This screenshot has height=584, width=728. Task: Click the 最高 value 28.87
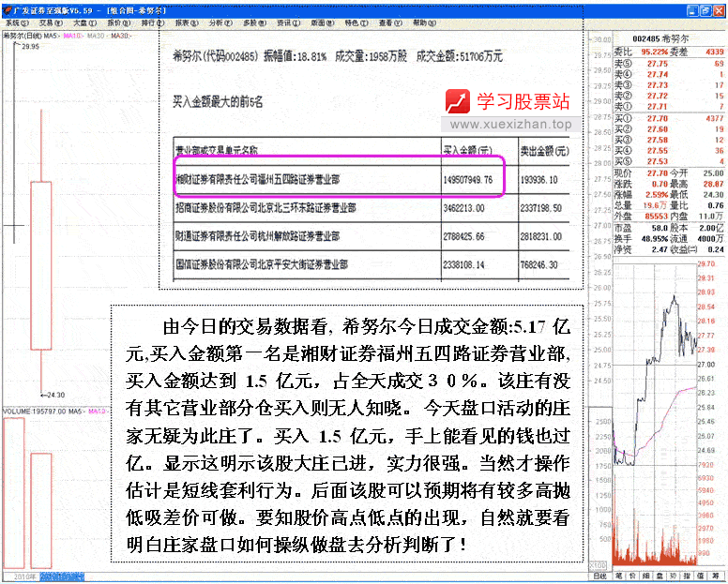713,184
